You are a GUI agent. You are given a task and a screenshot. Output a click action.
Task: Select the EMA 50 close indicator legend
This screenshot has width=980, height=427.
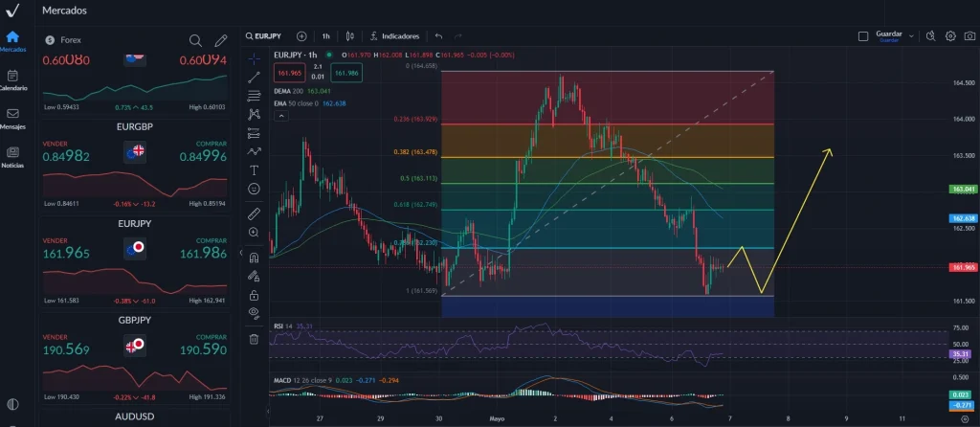pos(310,103)
